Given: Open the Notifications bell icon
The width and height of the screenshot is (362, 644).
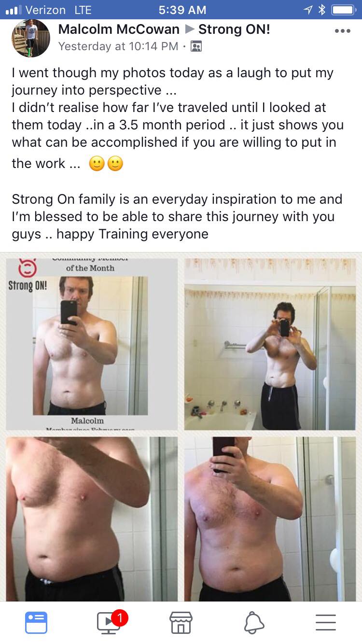Looking at the screenshot, I should 254,623.
